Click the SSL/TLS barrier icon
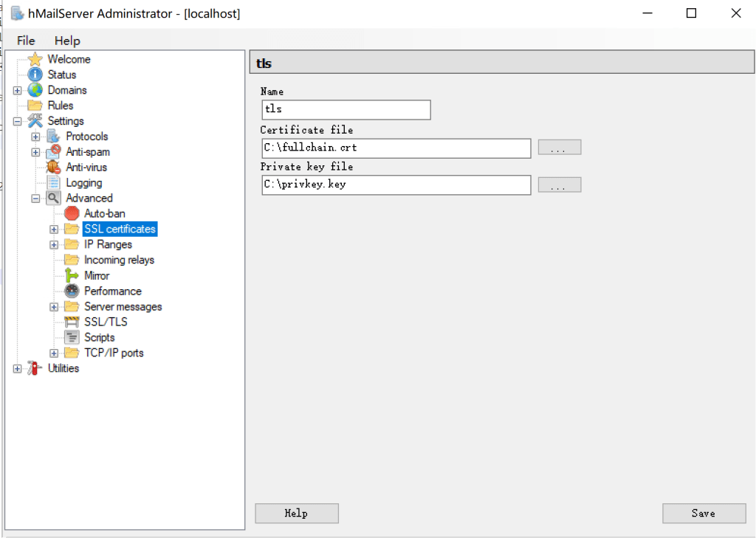The height and width of the screenshot is (538, 756). point(72,322)
